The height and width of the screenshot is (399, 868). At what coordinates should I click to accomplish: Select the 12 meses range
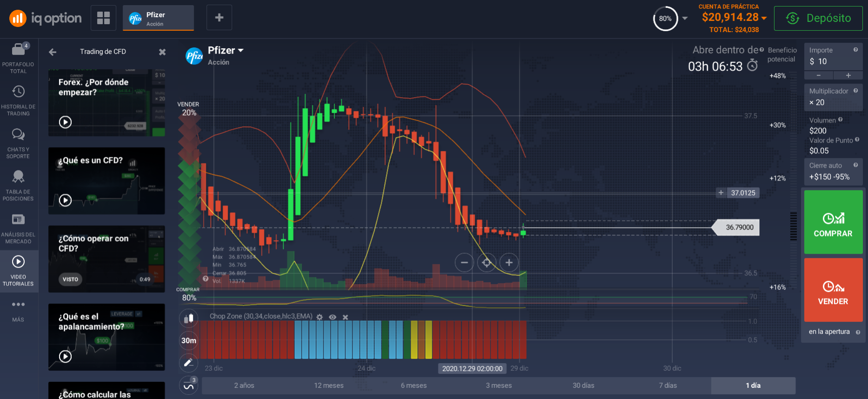(x=329, y=386)
